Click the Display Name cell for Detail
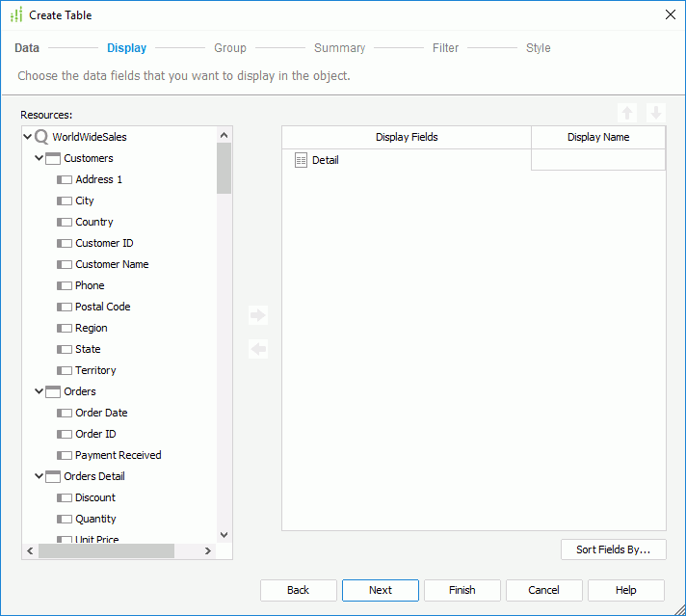 click(598, 160)
